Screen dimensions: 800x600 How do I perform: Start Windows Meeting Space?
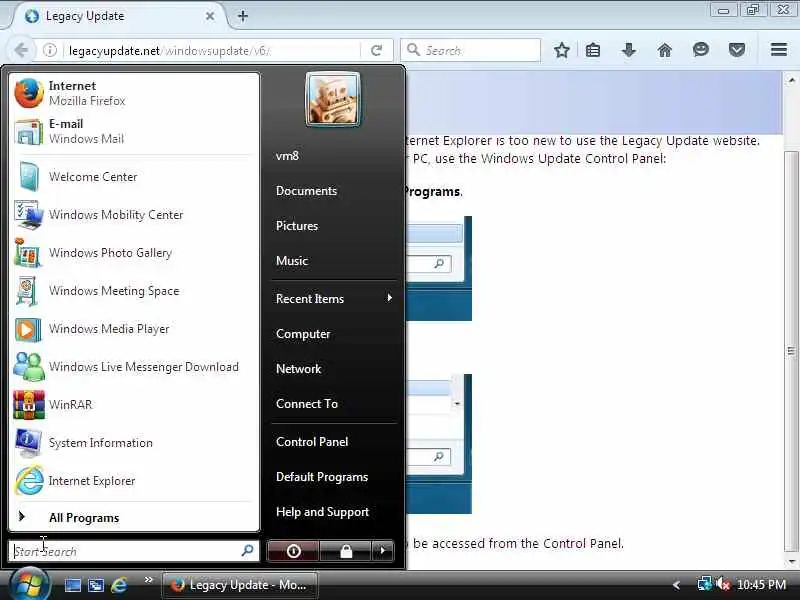[134, 291]
